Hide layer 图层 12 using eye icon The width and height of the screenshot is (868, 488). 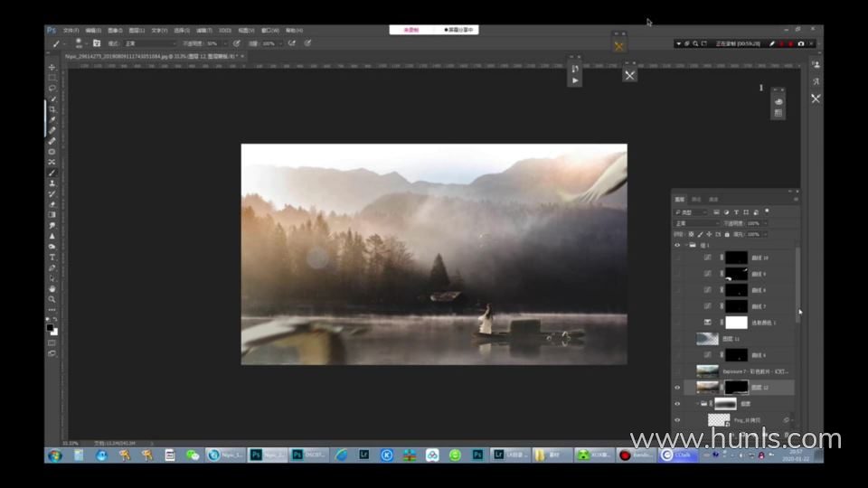pyautogui.click(x=677, y=388)
